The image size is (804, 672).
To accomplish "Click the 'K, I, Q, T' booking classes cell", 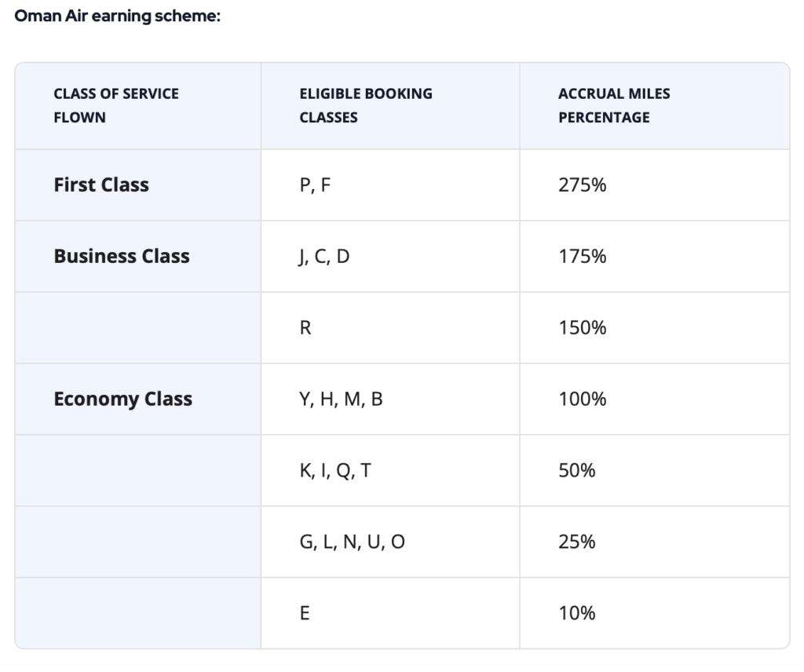I will tap(335, 470).
